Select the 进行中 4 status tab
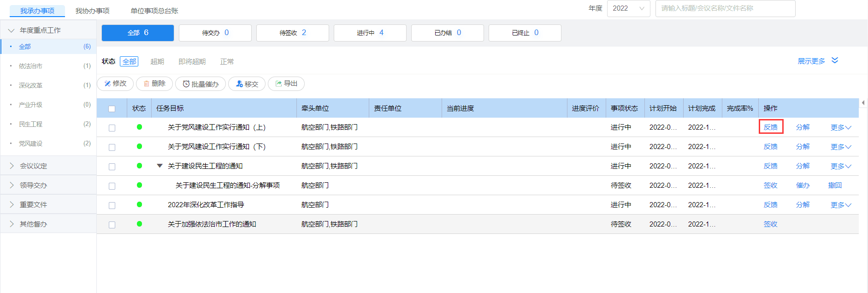The width and height of the screenshot is (868, 293). click(370, 33)
